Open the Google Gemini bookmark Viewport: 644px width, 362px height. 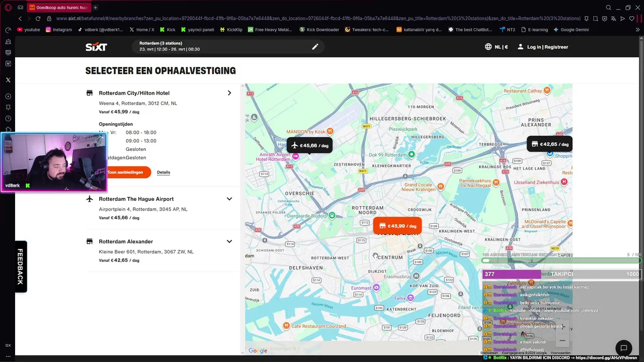click(571, 30)
